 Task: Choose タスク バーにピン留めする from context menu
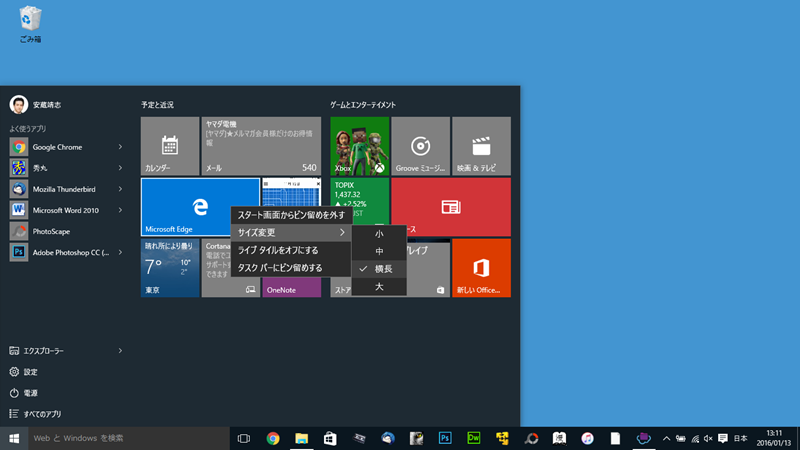tap(280, 268)
